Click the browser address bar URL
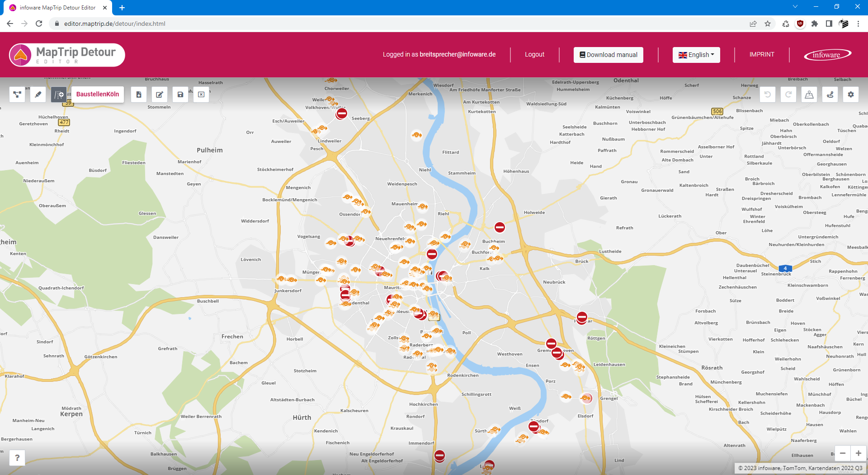Viewport: 868px width, 475px height. point(115,24)
